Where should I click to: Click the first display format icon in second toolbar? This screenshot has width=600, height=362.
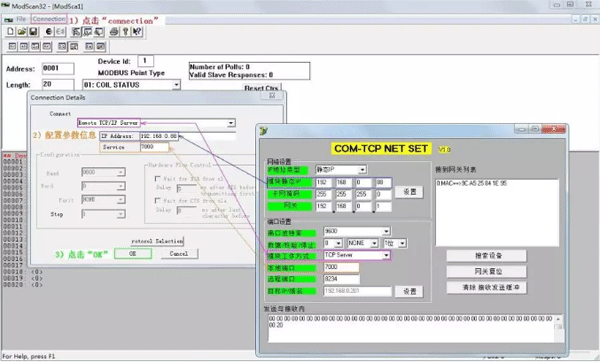[12, 46]
